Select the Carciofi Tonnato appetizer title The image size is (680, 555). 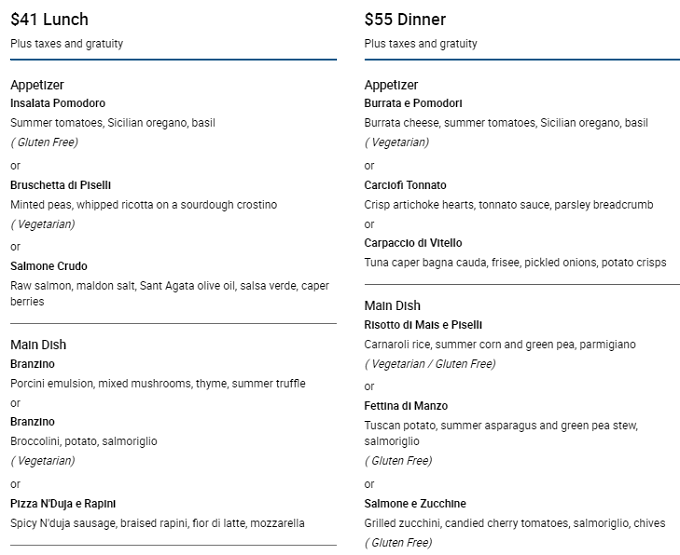(x=405, y=185)
